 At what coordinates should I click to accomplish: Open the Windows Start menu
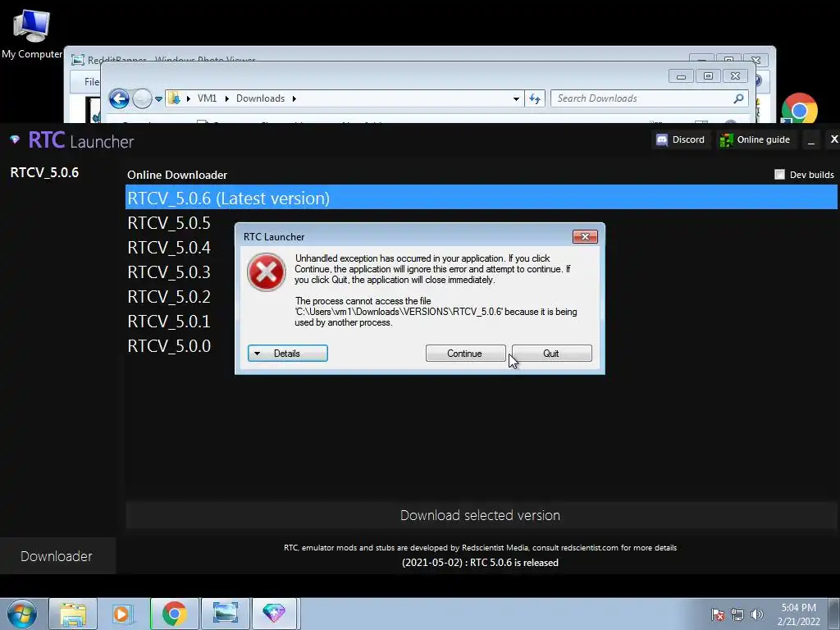click(x=22, y=614)
